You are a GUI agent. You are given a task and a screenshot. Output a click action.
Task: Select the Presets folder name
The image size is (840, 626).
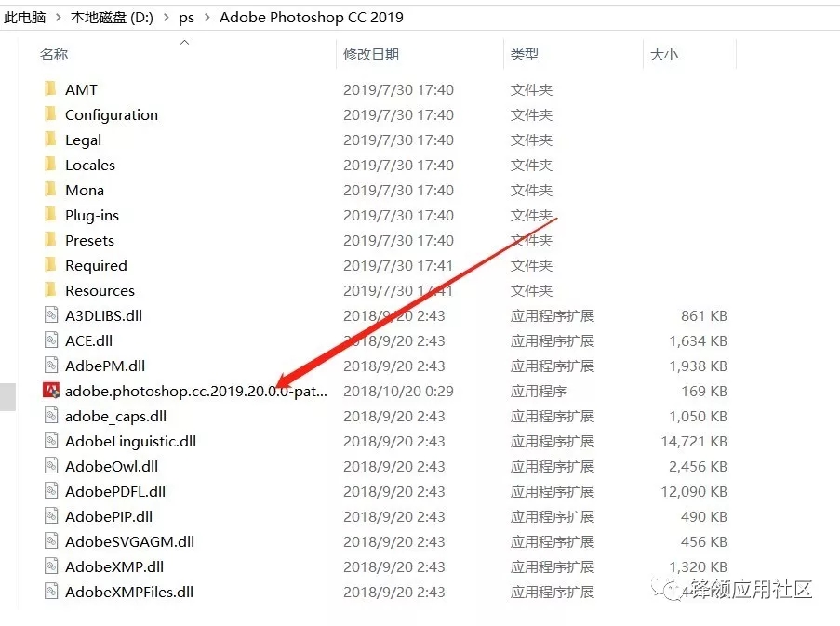coord(89,240)
